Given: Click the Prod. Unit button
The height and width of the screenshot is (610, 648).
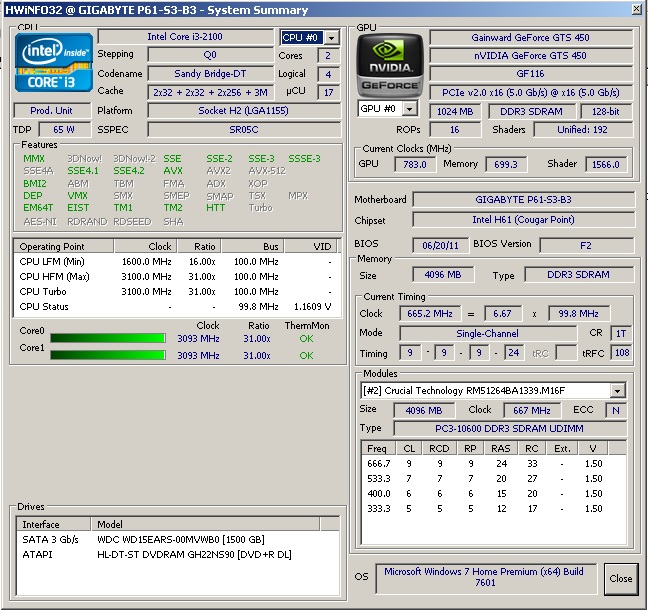Looking at the screenshot, I should [52, 111].
